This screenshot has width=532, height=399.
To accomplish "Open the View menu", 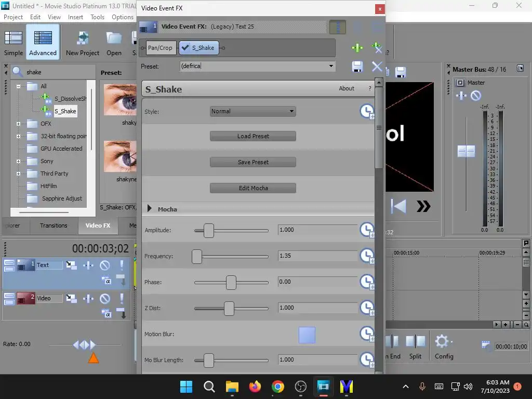I will (x=54, y=17).
